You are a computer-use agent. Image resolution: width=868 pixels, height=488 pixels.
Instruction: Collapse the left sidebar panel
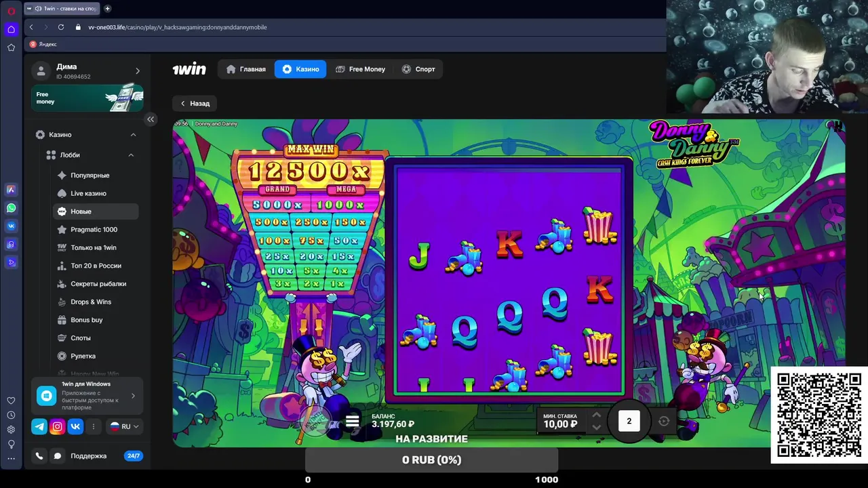[151, 119]
